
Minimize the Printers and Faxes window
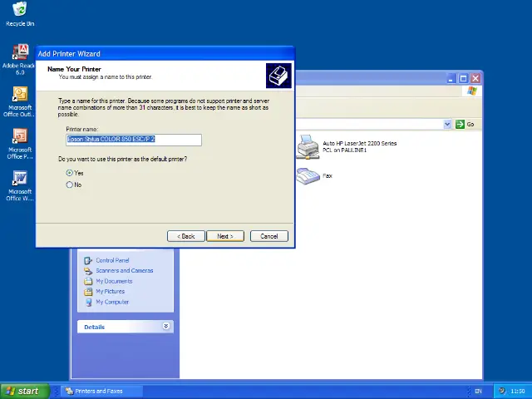[451, 79]
